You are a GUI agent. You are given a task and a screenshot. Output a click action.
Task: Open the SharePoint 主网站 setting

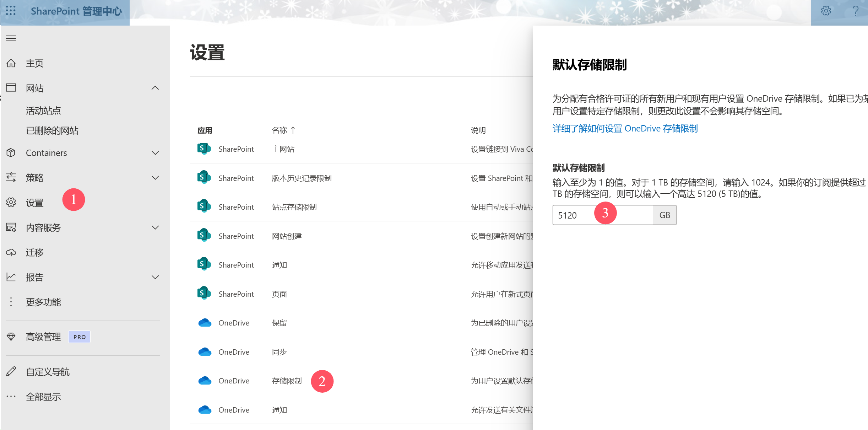[283, 149]
